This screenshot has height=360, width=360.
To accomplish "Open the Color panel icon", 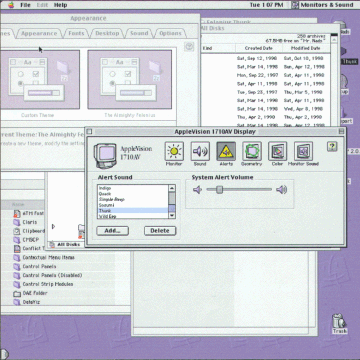I will click(x=278, y=151).
